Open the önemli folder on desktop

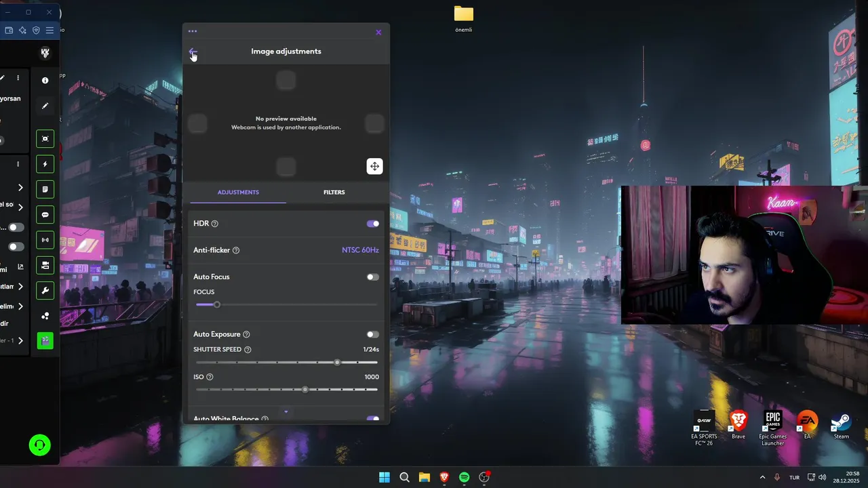[464, 19]
